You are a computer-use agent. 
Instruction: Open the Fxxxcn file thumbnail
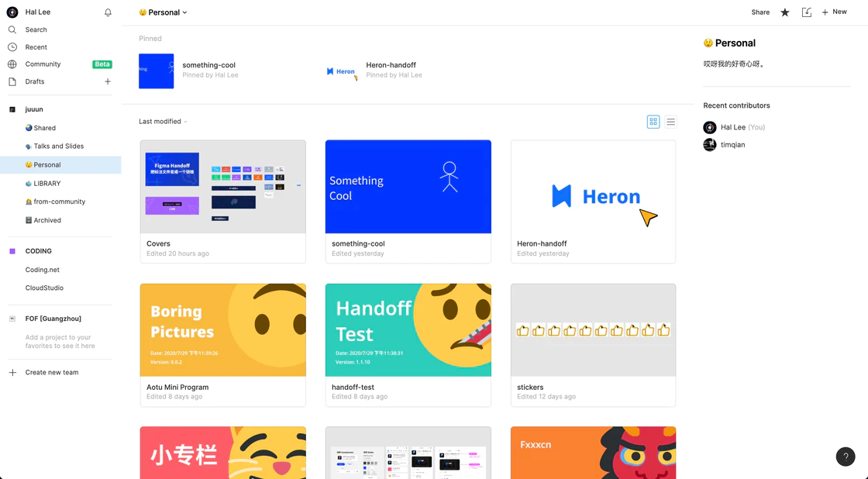click(x=593, y=453)
